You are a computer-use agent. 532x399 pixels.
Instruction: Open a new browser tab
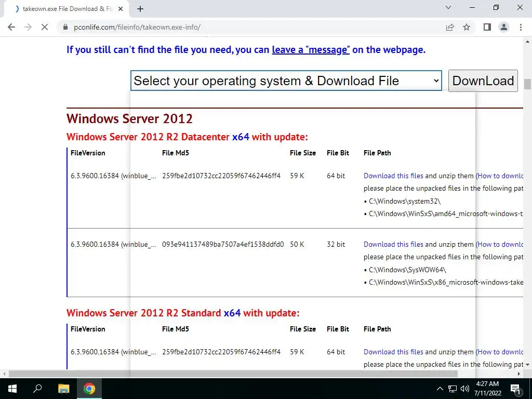140,9
